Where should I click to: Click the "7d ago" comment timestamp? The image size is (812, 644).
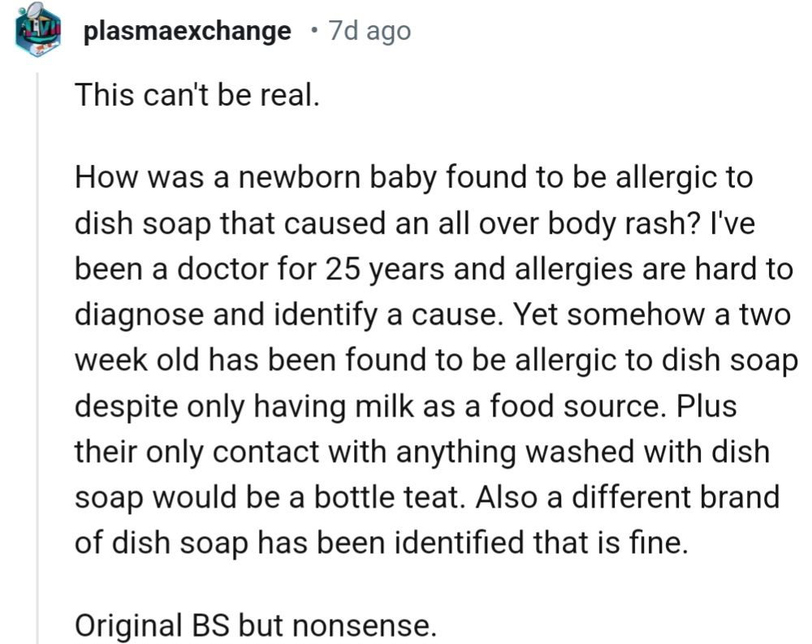pyautogui.click(x=369, y=32)
